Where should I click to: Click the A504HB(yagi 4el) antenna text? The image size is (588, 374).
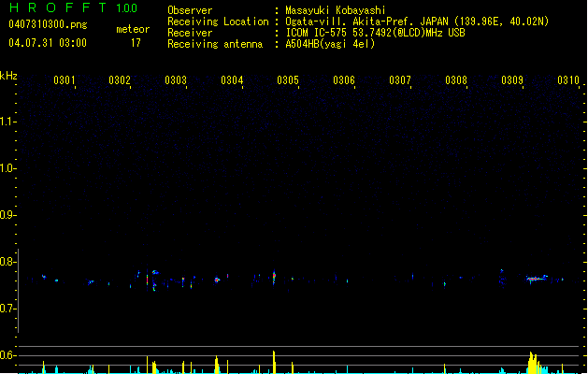tap(330, 44)
